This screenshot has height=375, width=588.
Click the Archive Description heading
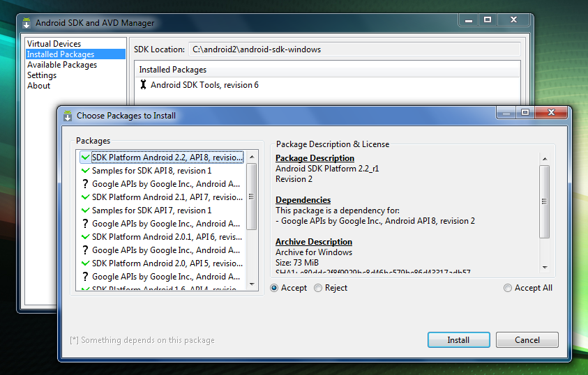click(x=313, y=242)
